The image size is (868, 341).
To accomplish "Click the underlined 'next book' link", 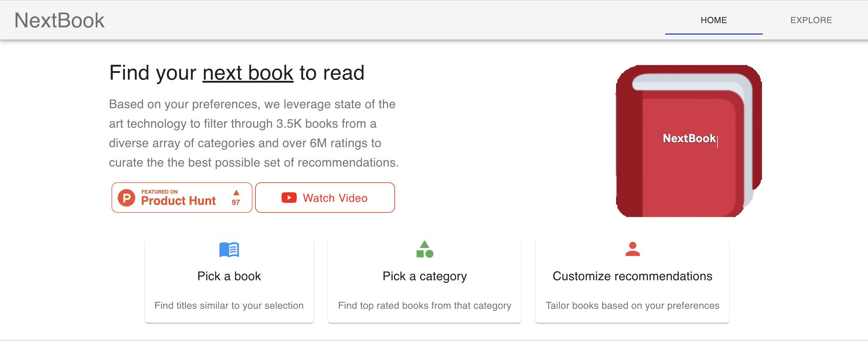I will [248, 73].
